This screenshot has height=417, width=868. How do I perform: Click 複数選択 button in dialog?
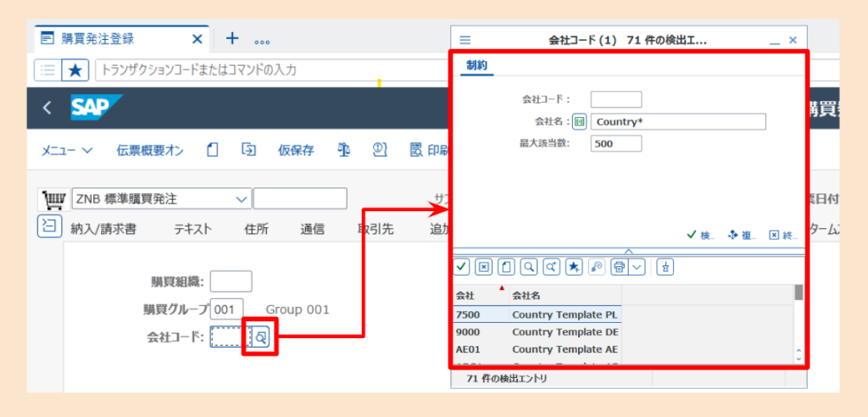(x=743, y=235)
